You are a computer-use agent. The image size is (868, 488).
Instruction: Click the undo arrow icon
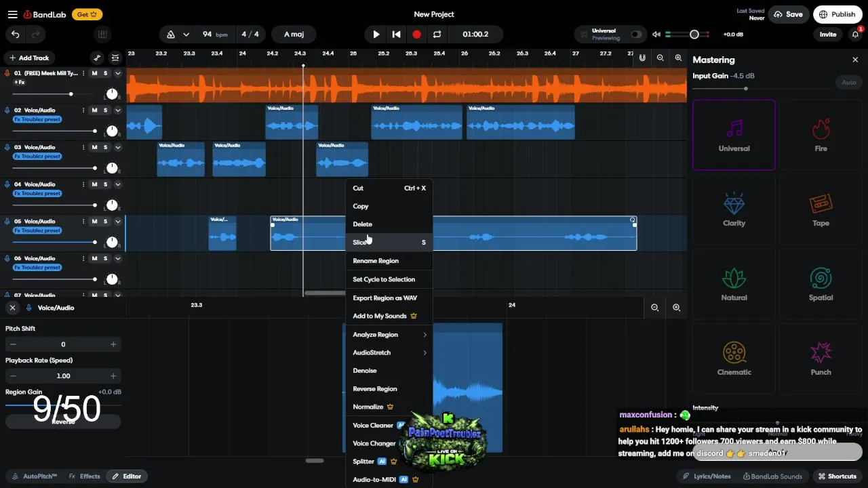(16, 35)
